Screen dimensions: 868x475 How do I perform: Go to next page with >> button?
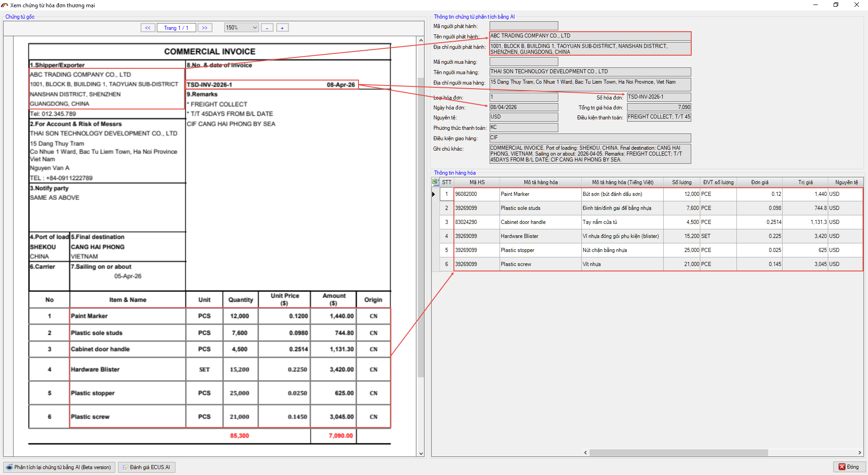tap(205, 28)
